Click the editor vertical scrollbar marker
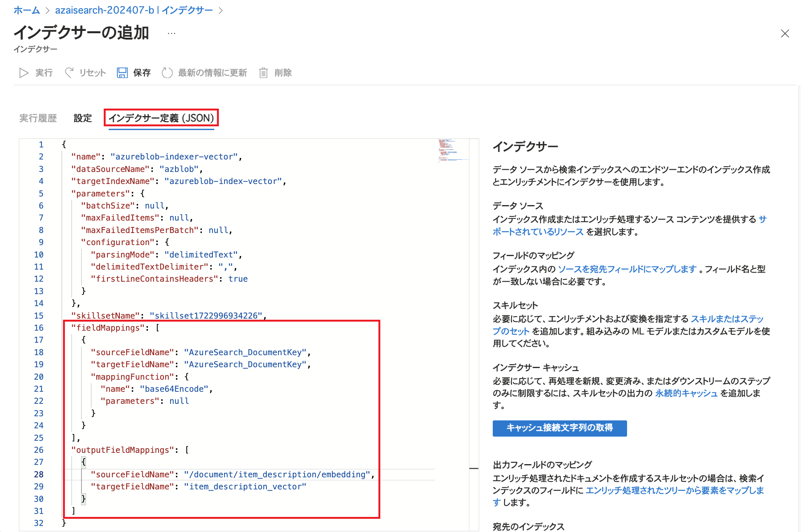801x532 pixels. [x=474, y=468]
